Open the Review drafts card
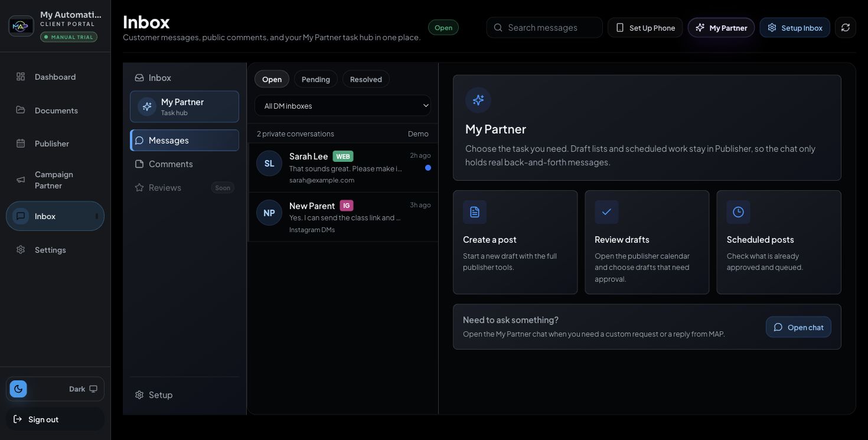 (647, 242)
